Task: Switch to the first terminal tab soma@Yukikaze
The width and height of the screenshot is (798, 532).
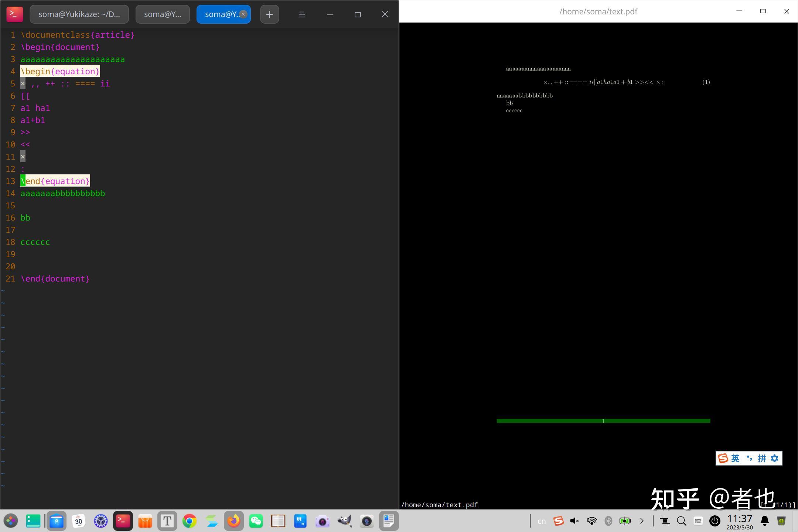Action: coord(79,14)
